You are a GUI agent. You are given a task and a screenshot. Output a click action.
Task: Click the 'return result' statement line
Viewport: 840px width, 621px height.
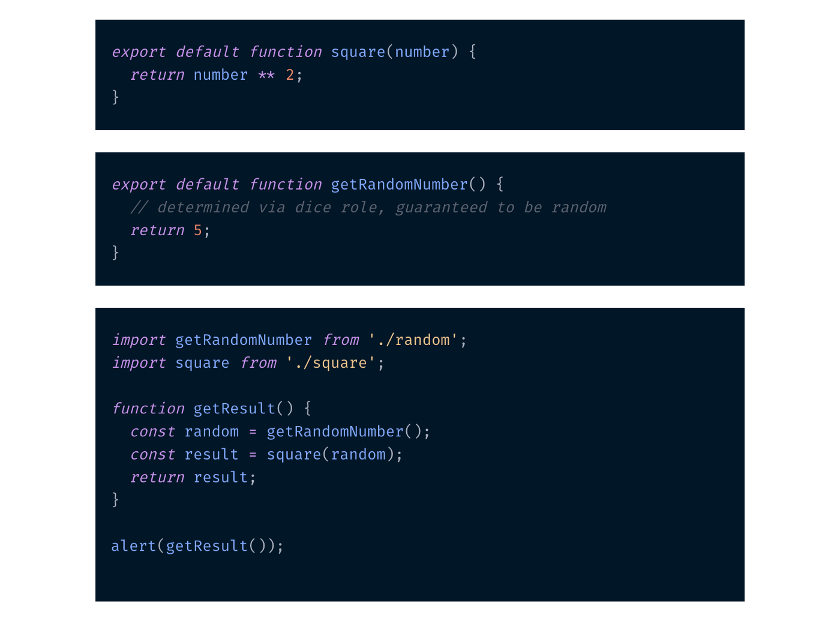tap(193, 478)
